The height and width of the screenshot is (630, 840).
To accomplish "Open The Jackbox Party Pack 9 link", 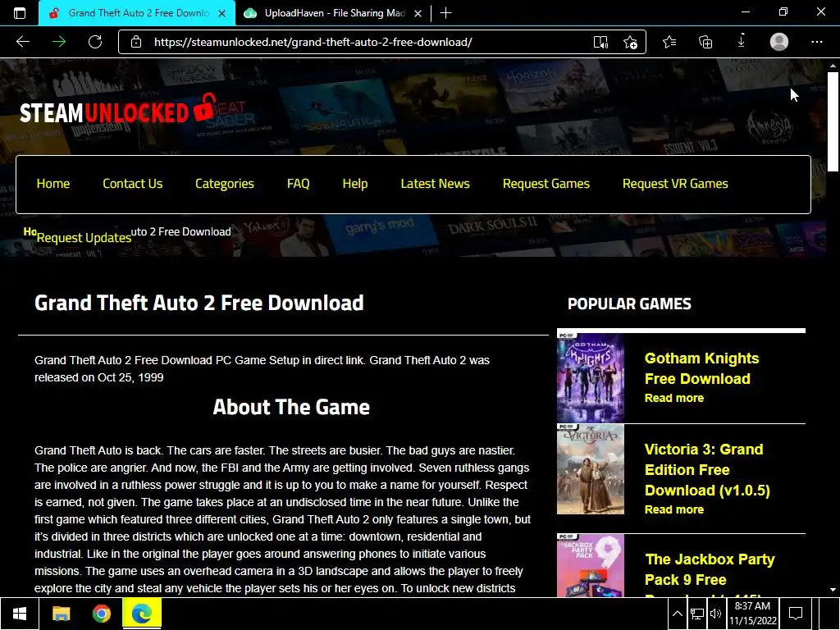I will [710, 569].
